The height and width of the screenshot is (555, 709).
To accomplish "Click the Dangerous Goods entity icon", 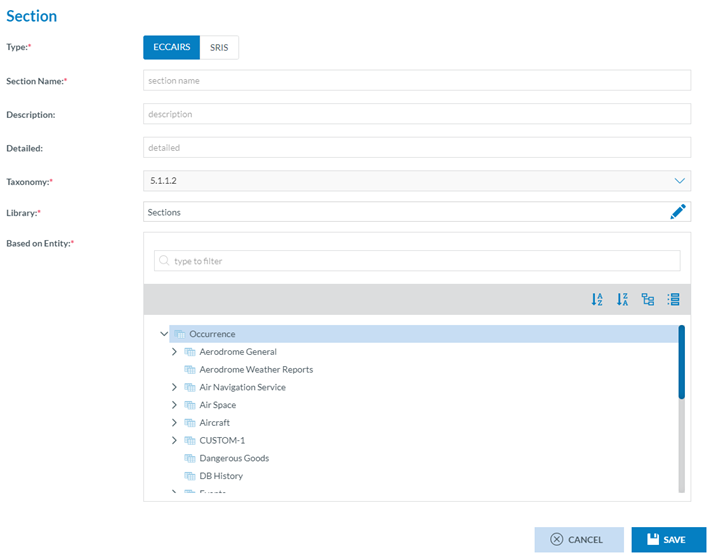I will pyautogui.click(x=189, y=459).
